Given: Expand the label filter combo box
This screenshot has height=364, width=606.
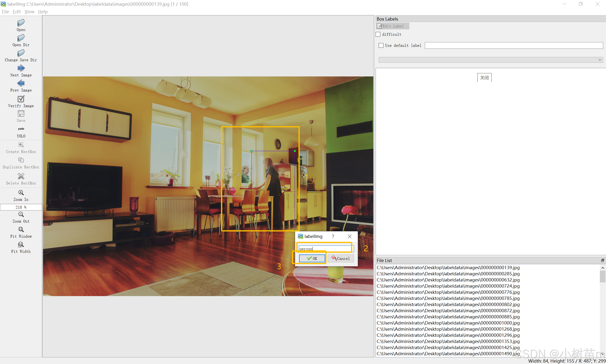Looking at the screenshot, I should click(x=490, y=60).
